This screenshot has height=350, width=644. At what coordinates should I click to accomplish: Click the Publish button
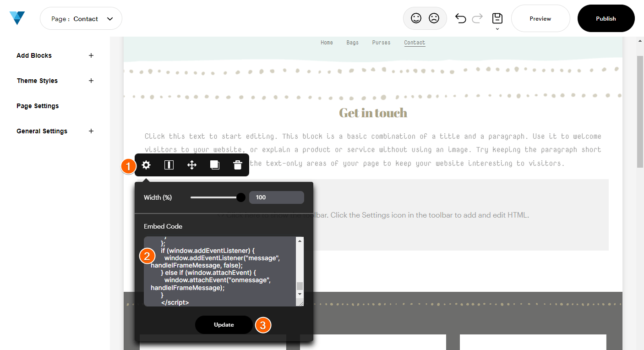[606, 18]
